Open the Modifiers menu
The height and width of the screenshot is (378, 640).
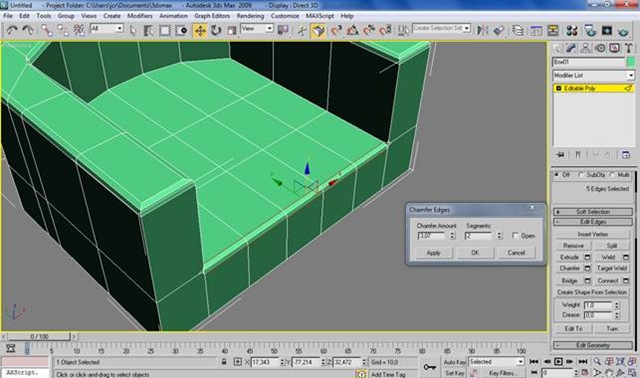tap(140, 16)
